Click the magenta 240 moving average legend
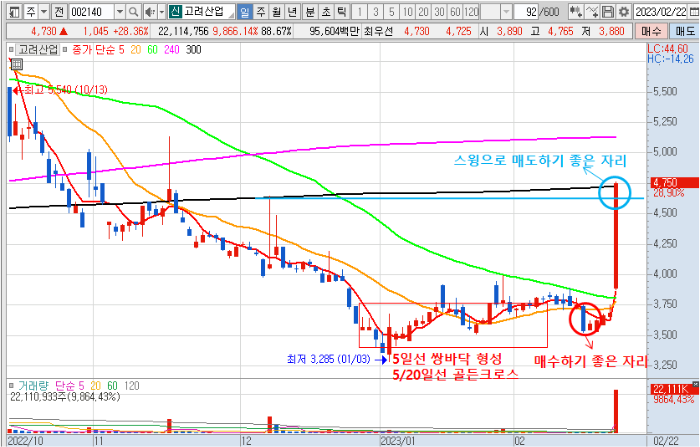Screen dimensions: 700x447 (x=171, y=50)
